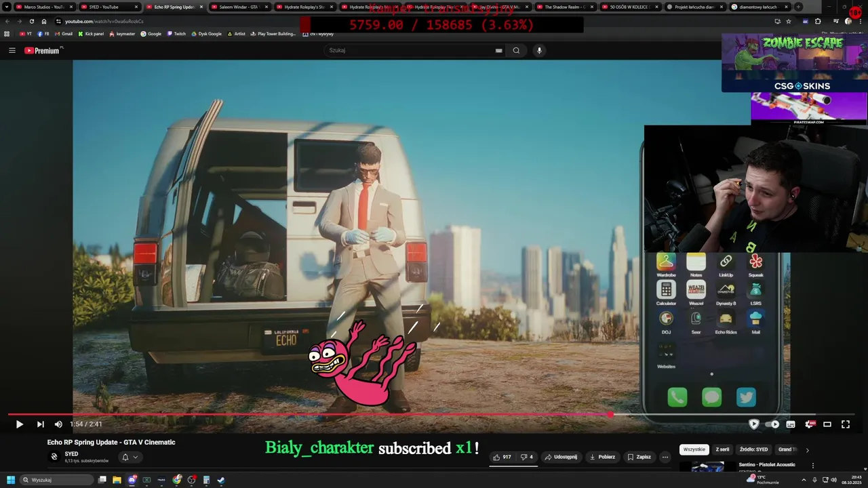Switch to The Shadow Realm browser tab

(564, 7)
